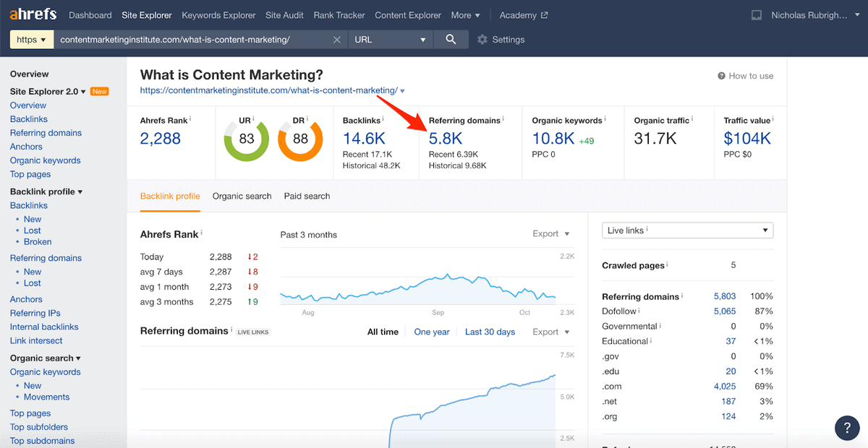Viewport: 868px width, 448px height.
Task: Open Export menu for the Ahrefs Rank chart
Action: [551, 234]
